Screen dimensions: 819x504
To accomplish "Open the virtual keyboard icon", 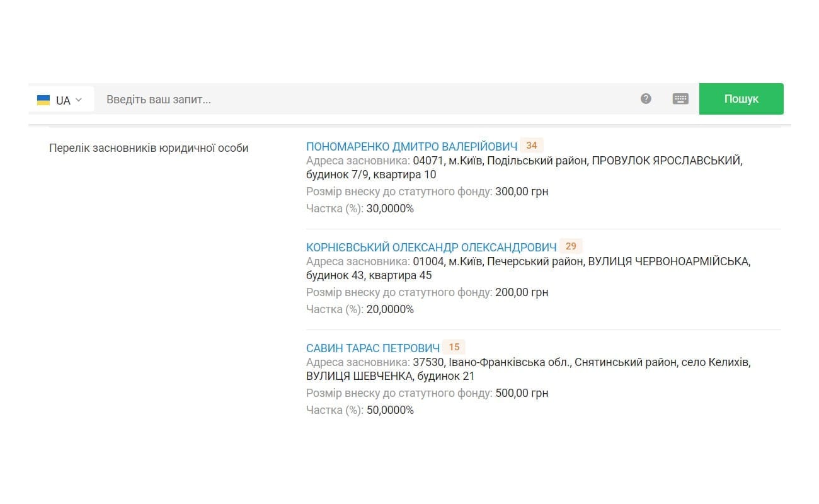I will coord(680,98).
